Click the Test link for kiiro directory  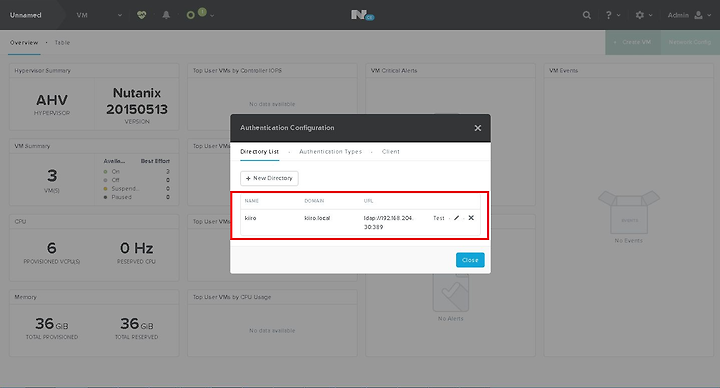(x=439, y=218)
